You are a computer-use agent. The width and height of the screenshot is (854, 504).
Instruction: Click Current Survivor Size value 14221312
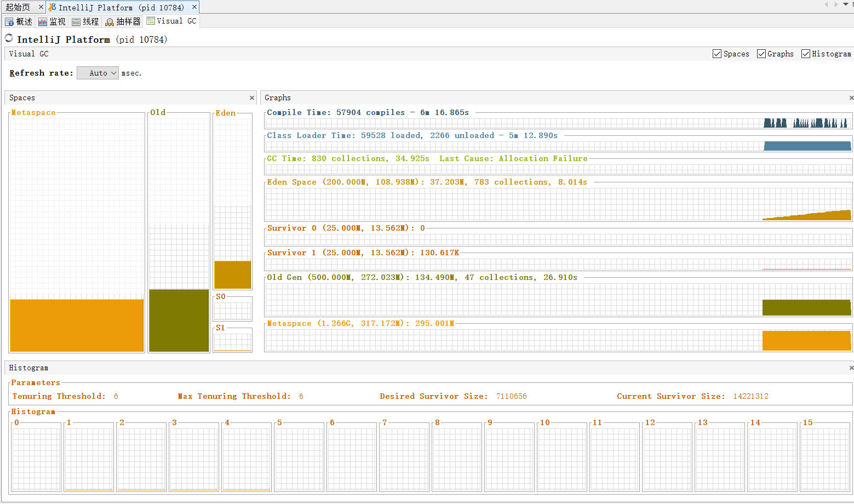point(750,396)
